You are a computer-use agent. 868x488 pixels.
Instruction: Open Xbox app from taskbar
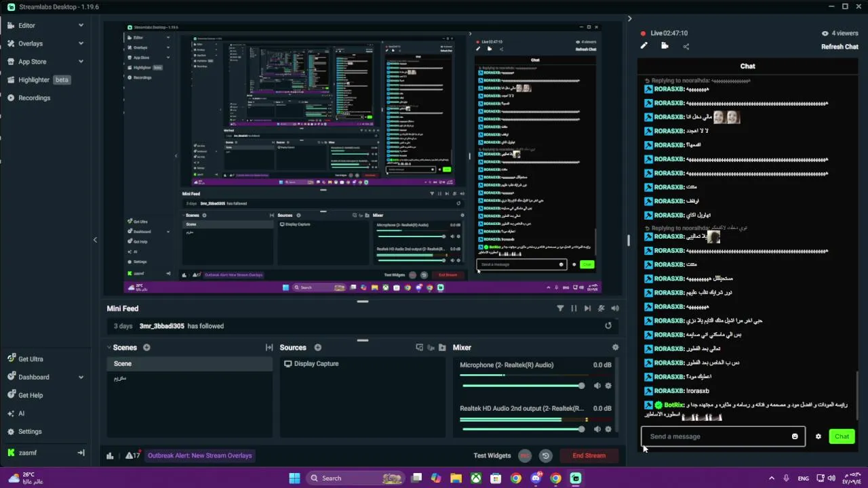coord(477,478)
